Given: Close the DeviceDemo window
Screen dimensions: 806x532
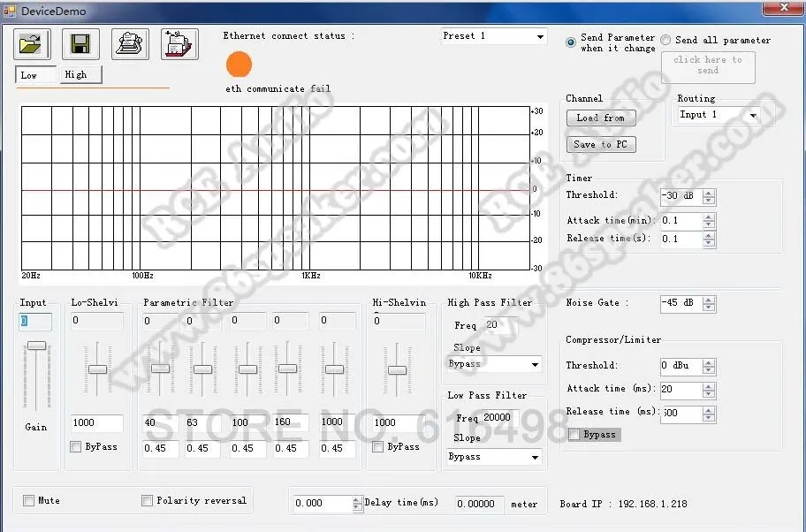Looking at the screenshot, I should pos(783,8).
